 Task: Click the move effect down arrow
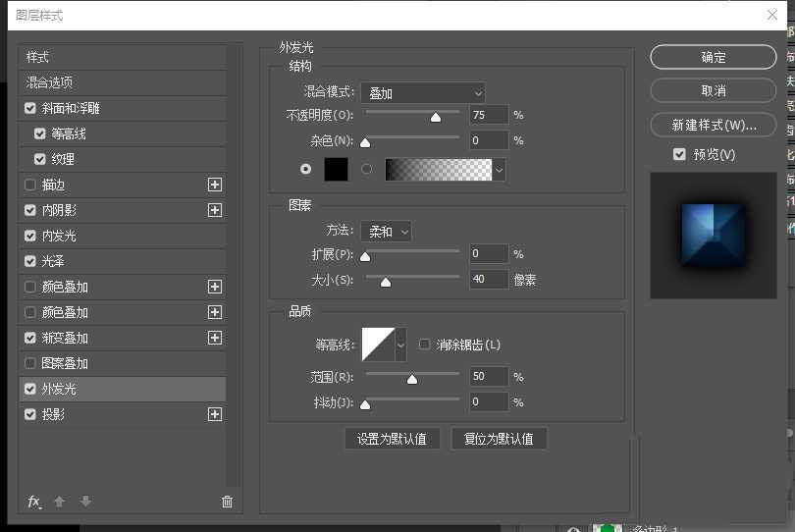(x=85, y=502)
